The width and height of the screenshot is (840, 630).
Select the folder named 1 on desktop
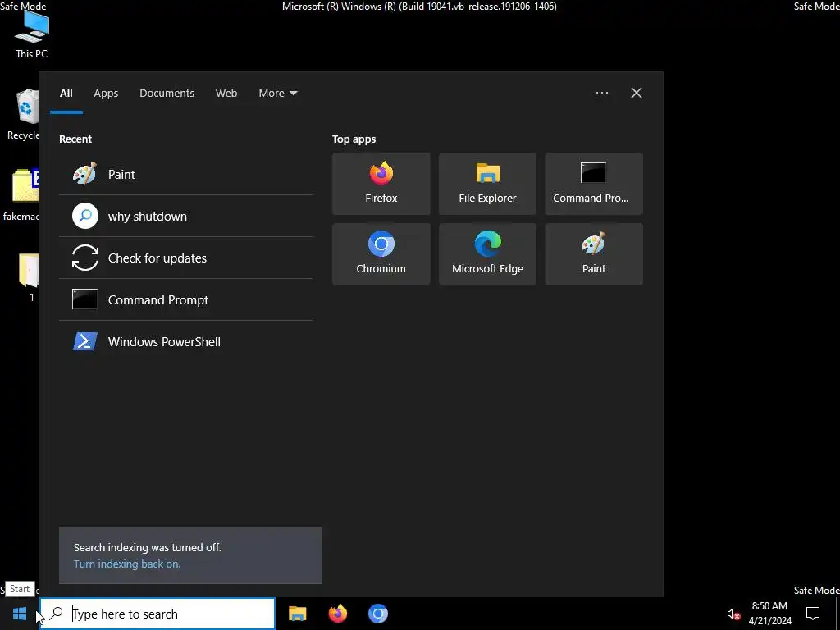coord(30,277)
